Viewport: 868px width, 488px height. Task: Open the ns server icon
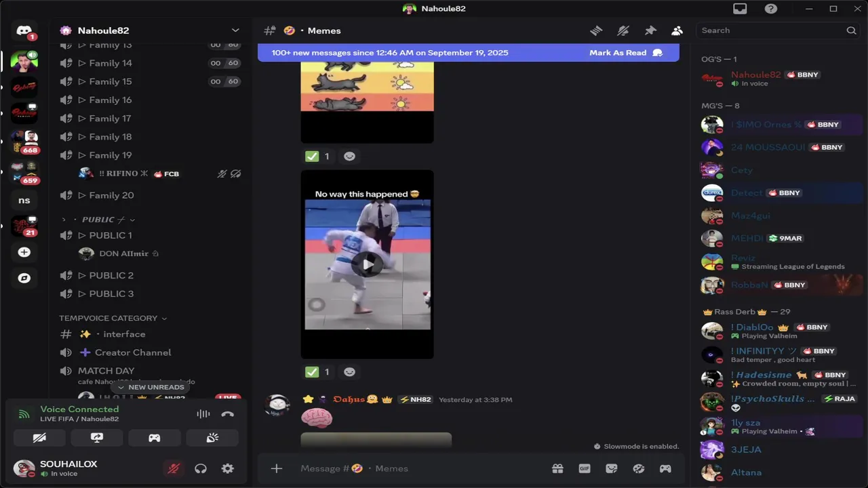point(24,200)
